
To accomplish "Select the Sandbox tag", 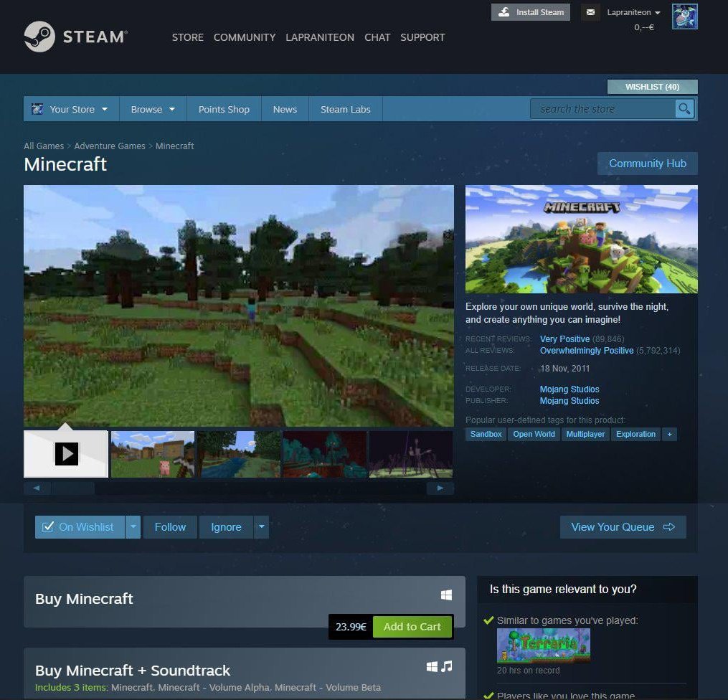I will click(x=486, y=435).
